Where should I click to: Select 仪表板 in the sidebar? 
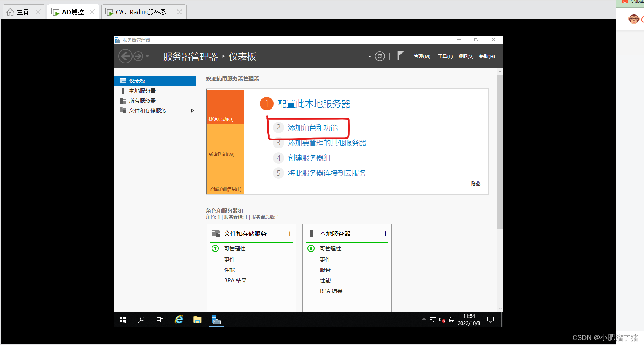(155, 81)
